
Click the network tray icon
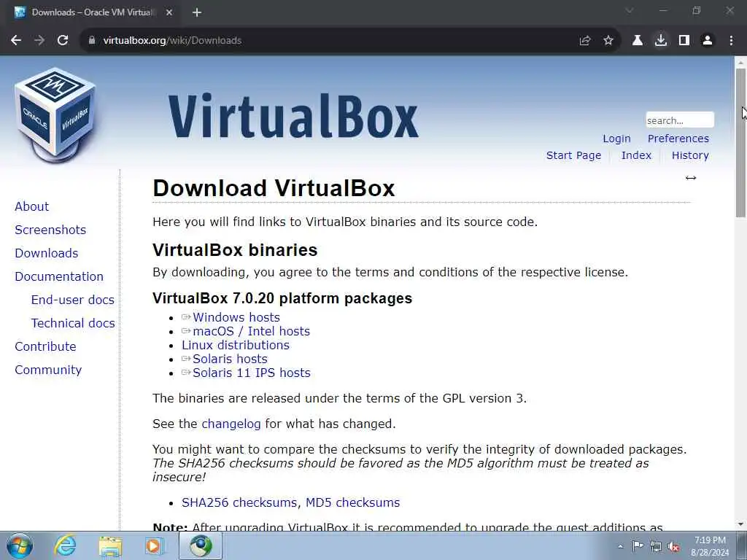(656, 546)
